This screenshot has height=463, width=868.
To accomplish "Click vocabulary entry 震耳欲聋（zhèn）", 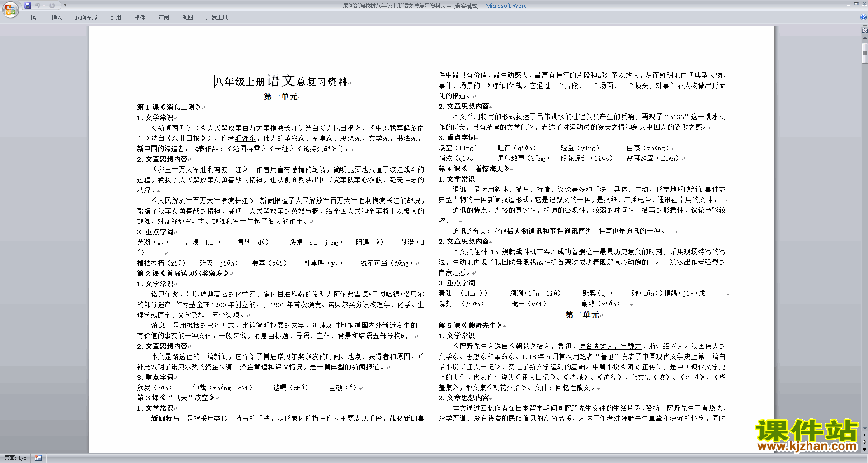I will [x=653, y=158].
